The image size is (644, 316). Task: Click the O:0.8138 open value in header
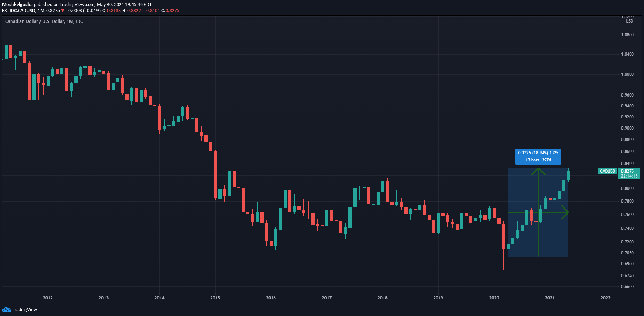point(111,11)
